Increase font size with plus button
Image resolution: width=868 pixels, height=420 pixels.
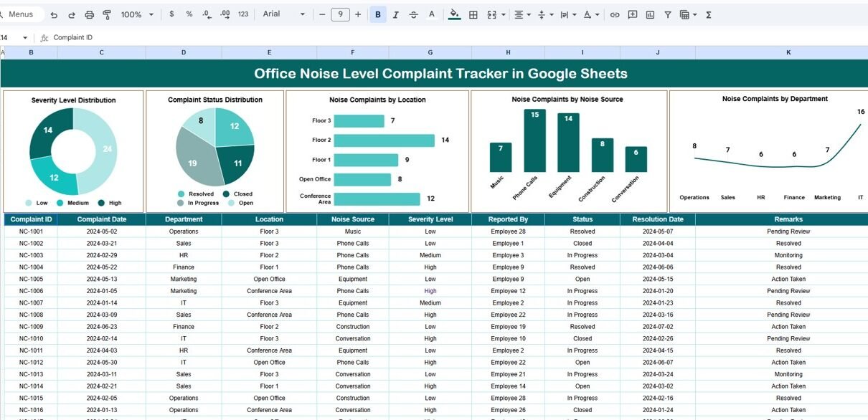358,14
